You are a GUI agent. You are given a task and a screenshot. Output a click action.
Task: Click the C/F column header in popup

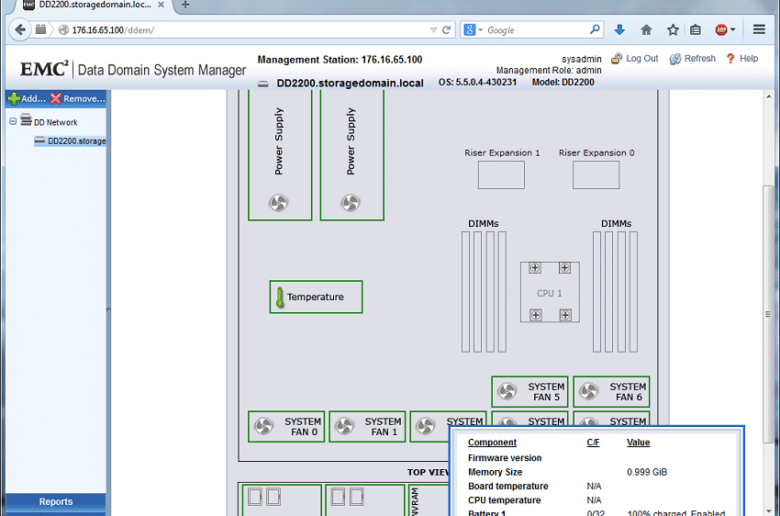coord(593,442)
